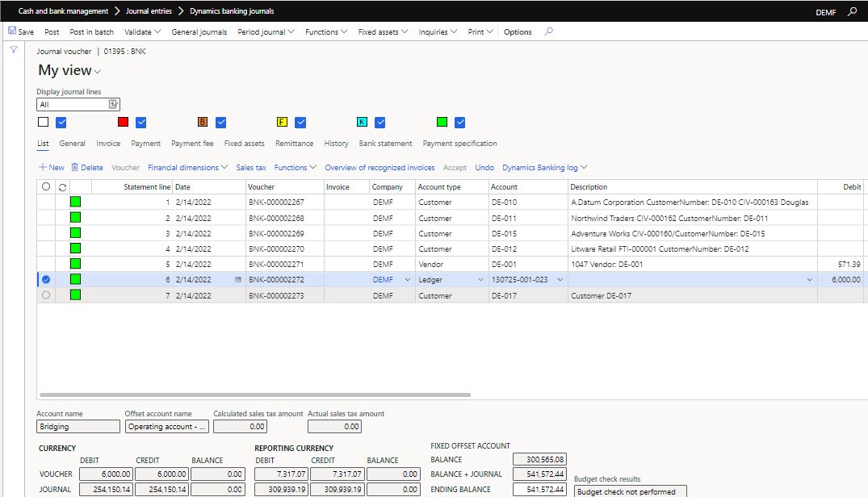This screenshot has width=868, height=497.
Task: Click the global search magnifier at top right
Action: [x=853, y=12]
